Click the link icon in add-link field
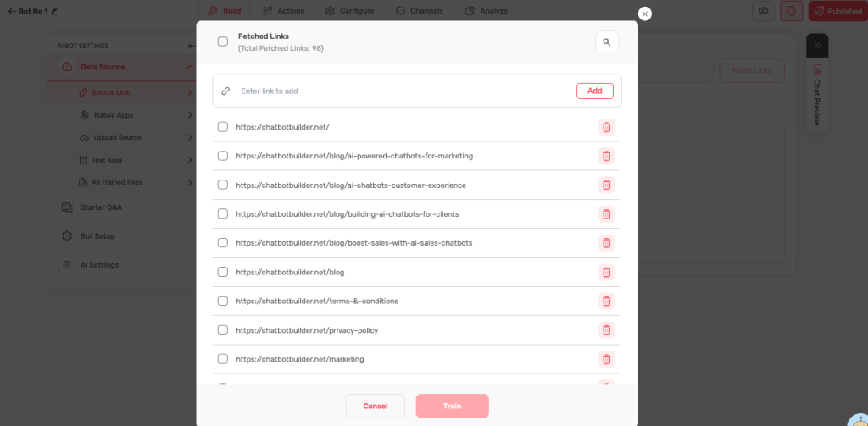The height and width of the screenshot is (426, 868). tap(225, 91)
